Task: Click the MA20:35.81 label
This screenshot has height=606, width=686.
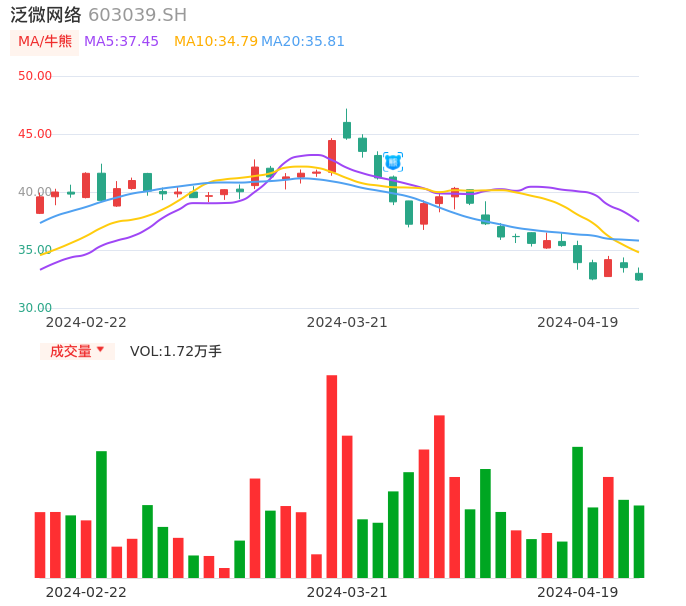Action: 303,42
